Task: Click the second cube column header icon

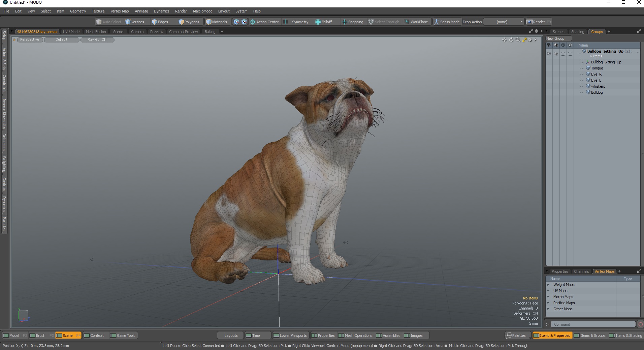Action: tap(570, 45)
